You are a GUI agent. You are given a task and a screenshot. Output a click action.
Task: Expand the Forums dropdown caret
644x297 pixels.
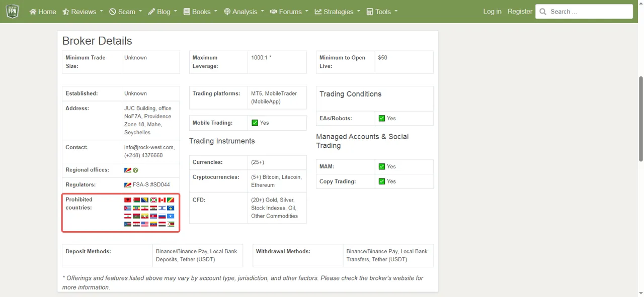pyautogui.click(x=306, y=11)
